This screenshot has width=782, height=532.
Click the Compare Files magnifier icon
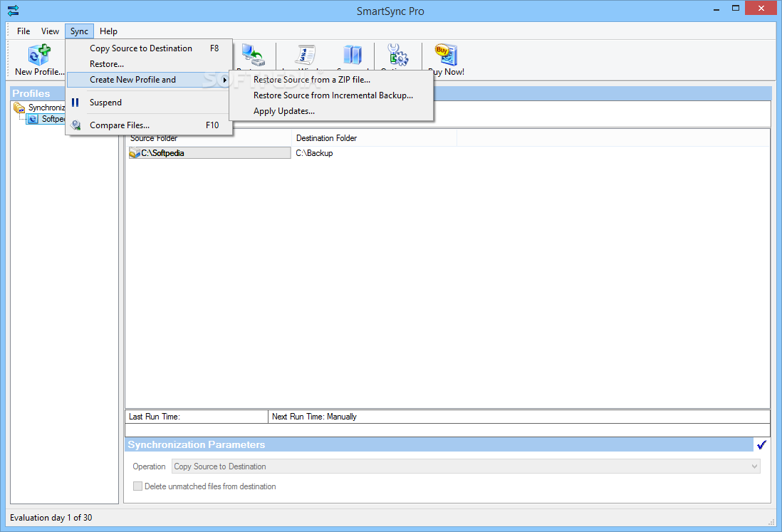click(75, 125)
